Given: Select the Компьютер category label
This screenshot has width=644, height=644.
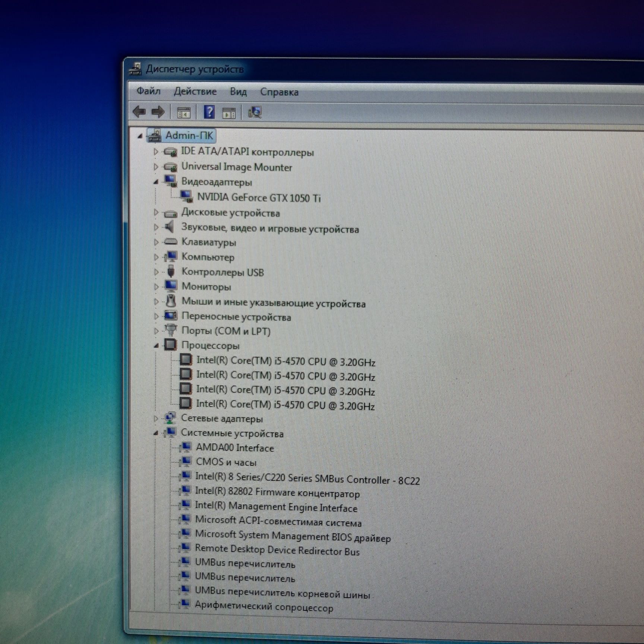Looking at the screenshot, I should pyautogui.click(x=208, y=257).
